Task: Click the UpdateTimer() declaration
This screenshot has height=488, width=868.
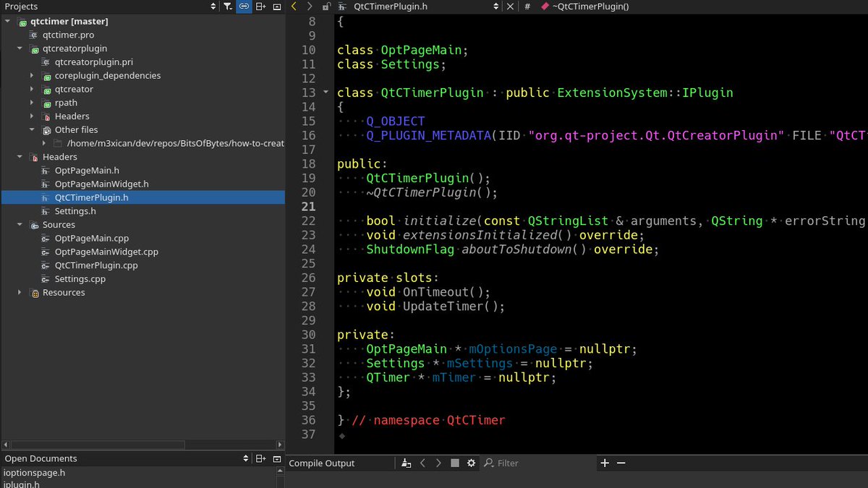Action: click(x=454, y=307)
